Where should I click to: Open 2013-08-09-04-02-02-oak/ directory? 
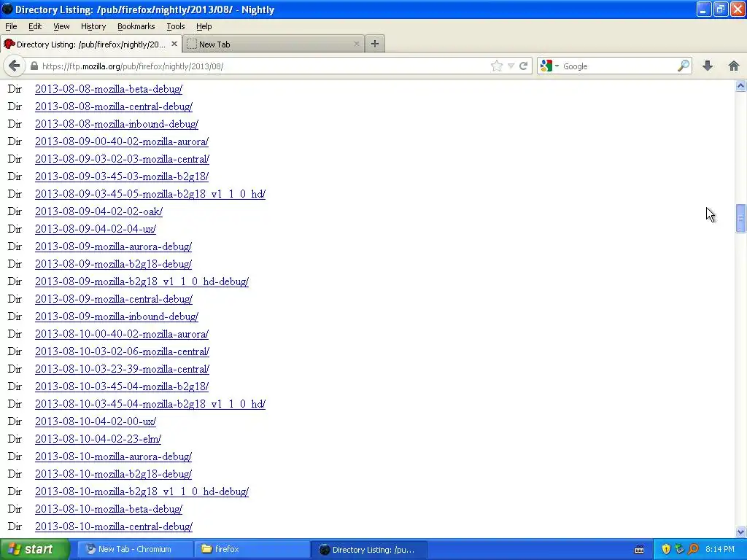[98, 211]
